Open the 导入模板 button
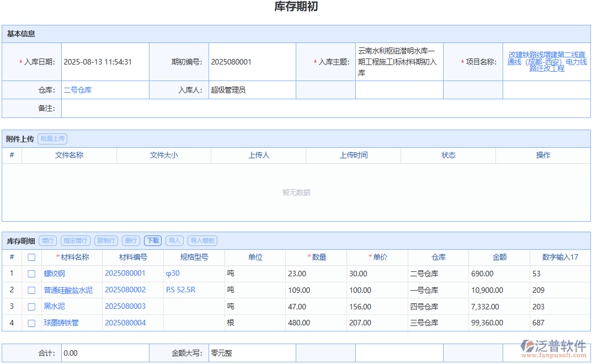Viewport: 592px width, 364px height. pos(202,240)
